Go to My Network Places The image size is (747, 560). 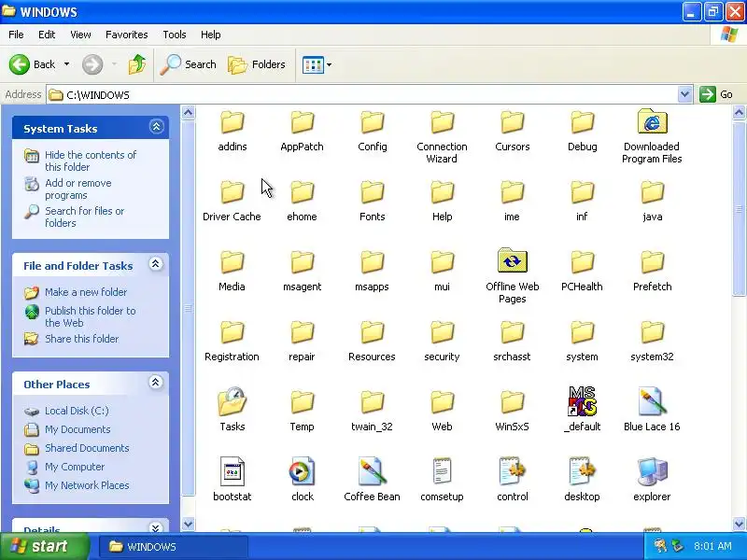click(87, 485)
